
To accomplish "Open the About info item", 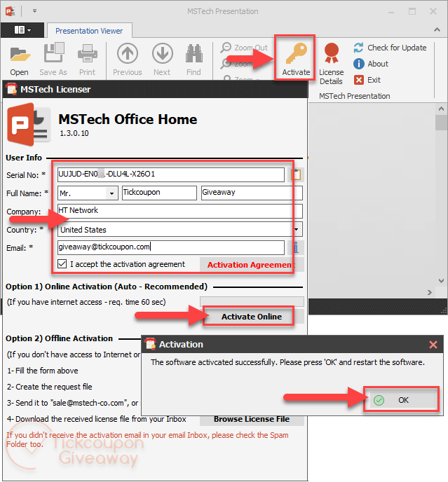I will click(371, 64).
